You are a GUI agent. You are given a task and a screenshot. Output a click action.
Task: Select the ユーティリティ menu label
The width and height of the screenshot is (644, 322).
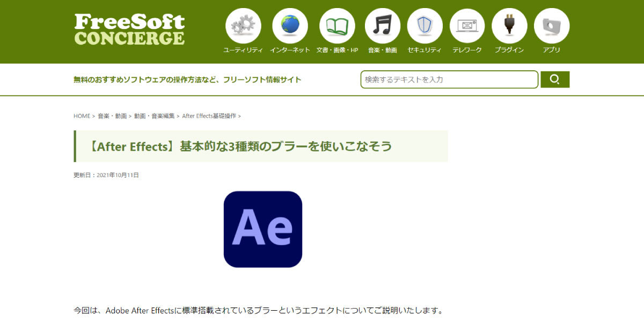pyautogui.click(x=243, y=50)
